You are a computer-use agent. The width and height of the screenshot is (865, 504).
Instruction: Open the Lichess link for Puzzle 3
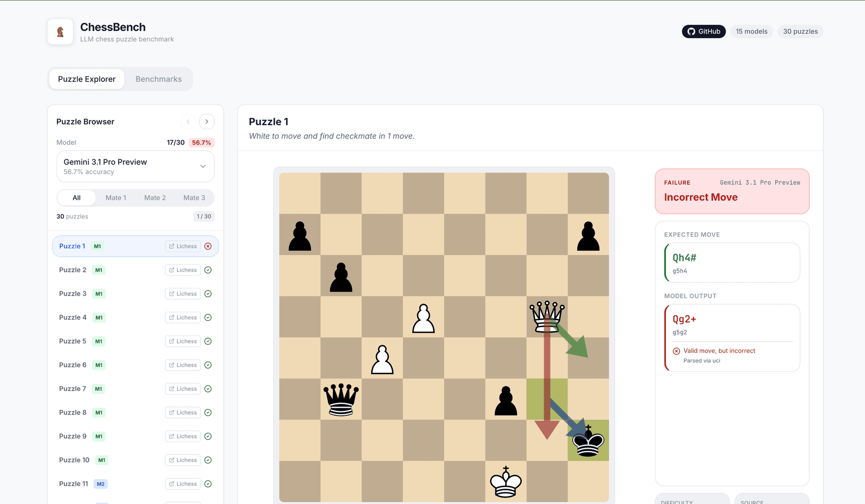tap(182, 294)
